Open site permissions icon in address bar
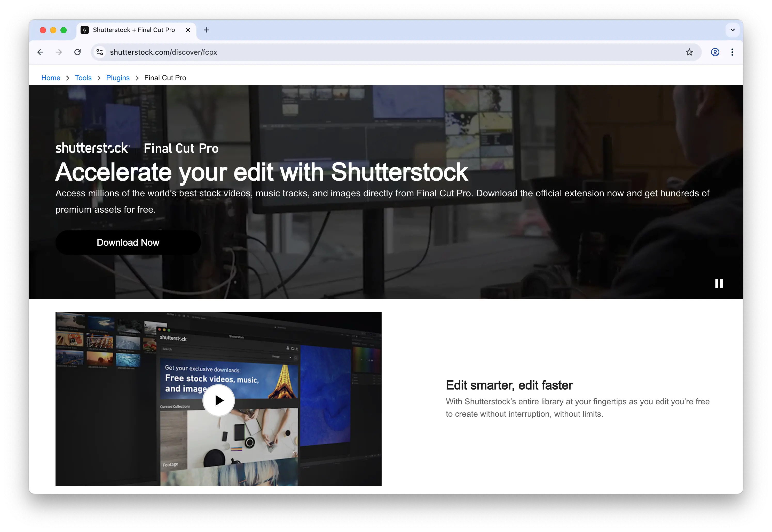Viewport: 772px width, 532px height. [99, 52]
